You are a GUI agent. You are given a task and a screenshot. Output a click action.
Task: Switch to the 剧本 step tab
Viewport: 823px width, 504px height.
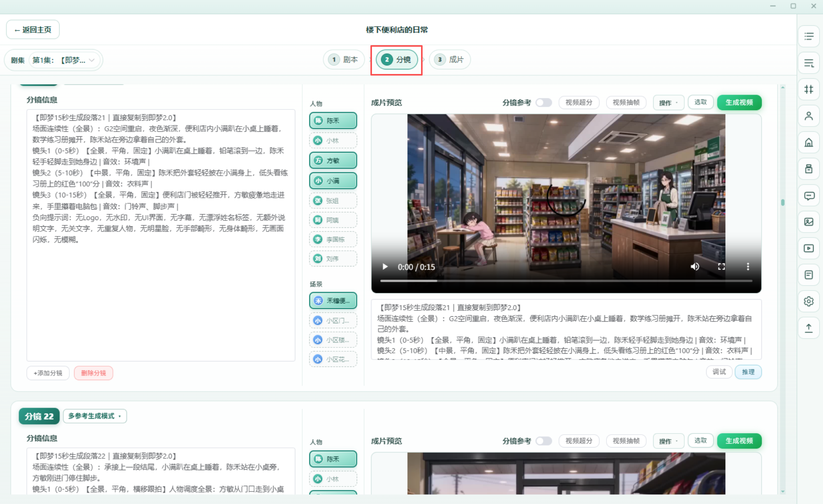tap(344, 60)
